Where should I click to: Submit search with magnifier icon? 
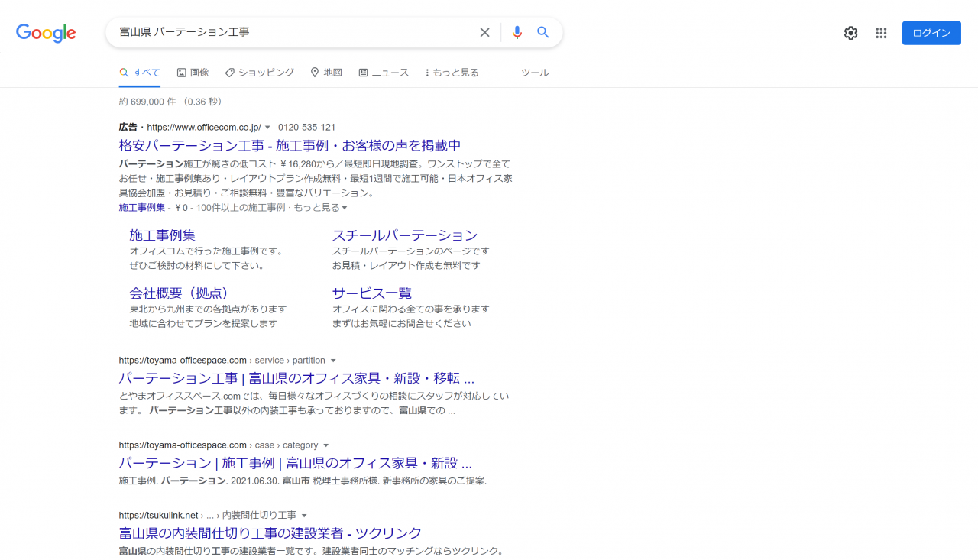[543, 32]
